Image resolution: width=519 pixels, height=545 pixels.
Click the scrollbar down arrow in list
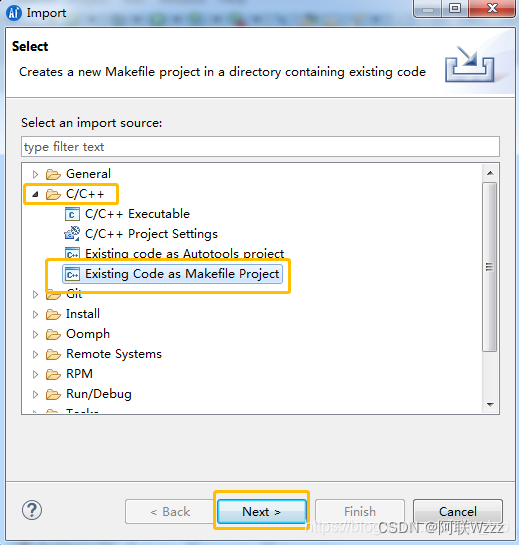pyautogui.click(x=490, y=405)
